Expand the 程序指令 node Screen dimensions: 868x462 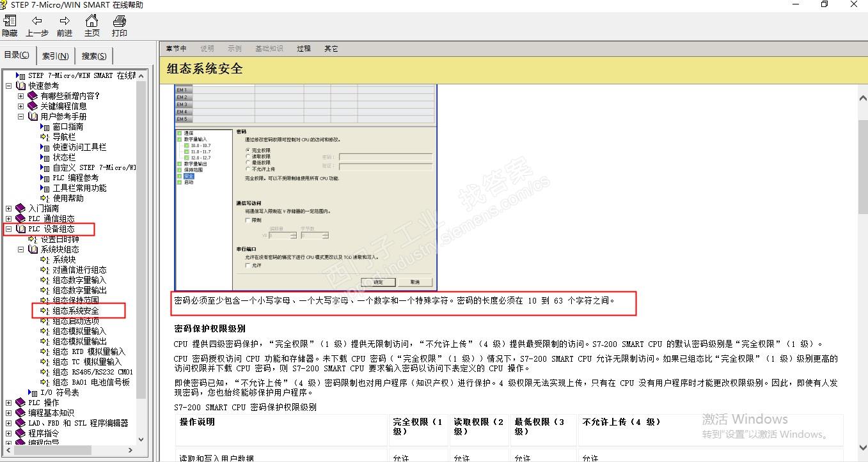pyautogui.click(x=8, y=433)
